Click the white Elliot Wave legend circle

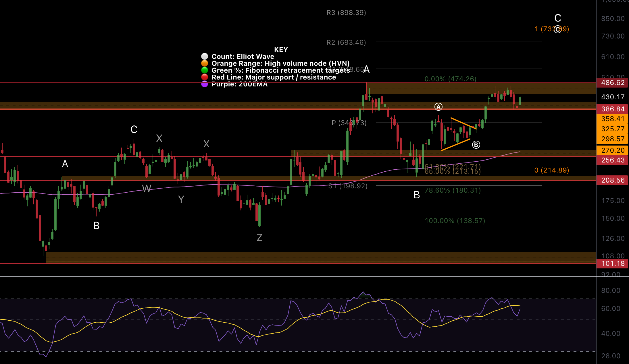[x=204, y=56]
